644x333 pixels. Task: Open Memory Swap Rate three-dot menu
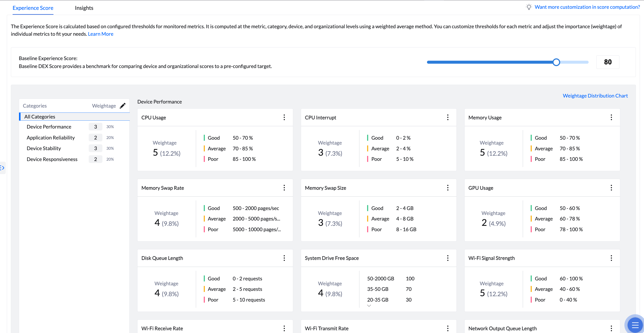click(284, 188)
